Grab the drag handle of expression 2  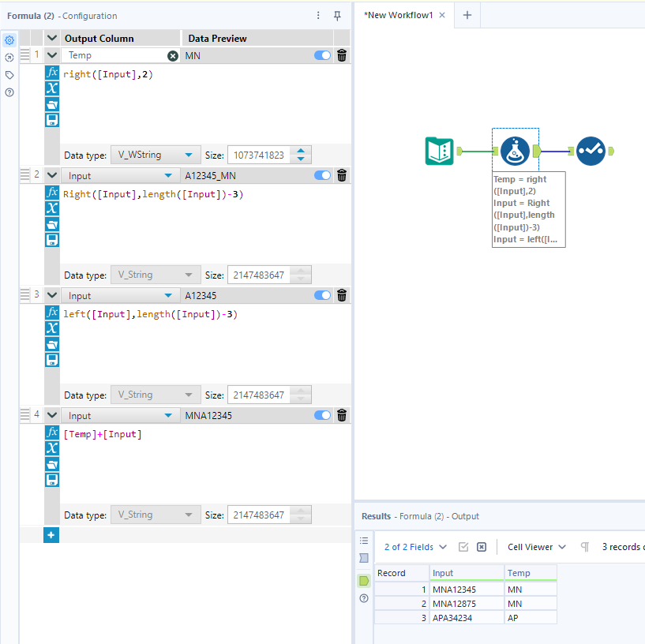pos(24,174)
